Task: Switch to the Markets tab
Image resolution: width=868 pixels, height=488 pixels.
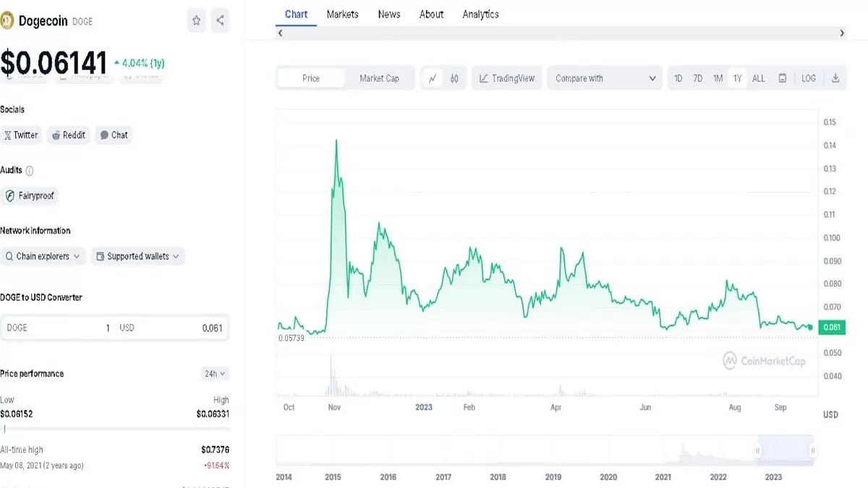Action: 342,14
